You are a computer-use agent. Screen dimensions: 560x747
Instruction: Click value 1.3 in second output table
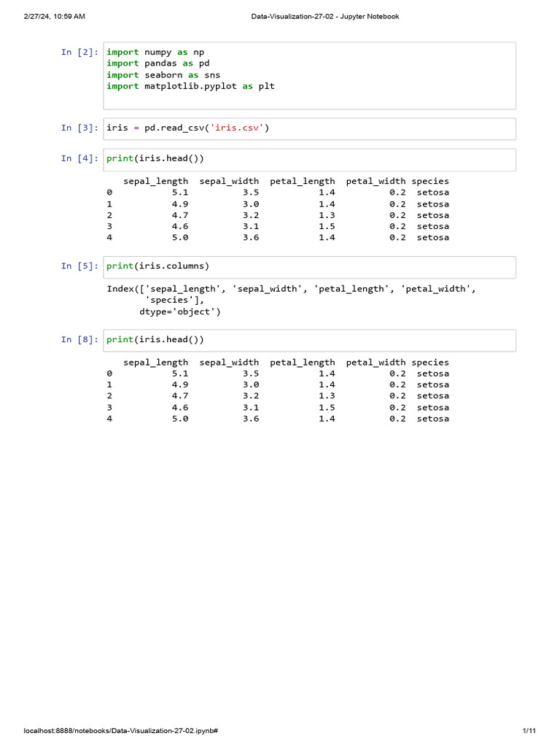click(327, 396)
